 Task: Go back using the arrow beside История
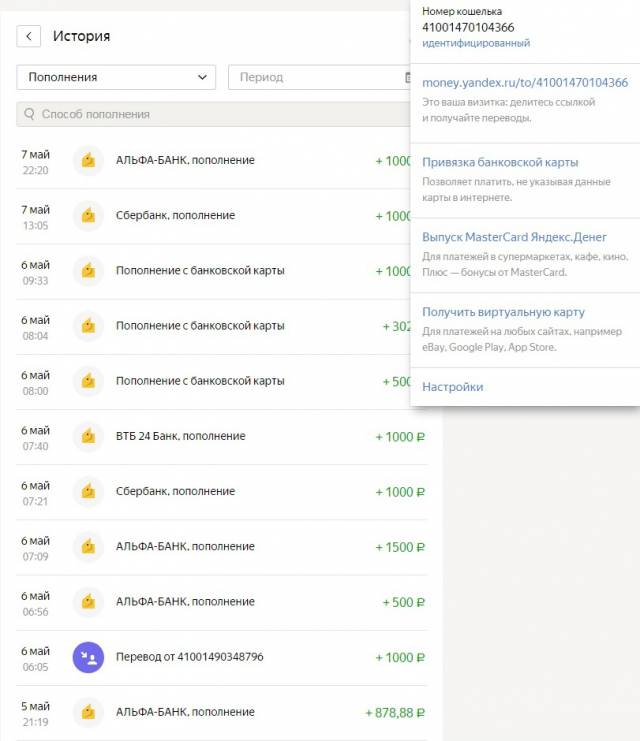[x=28, y=36]
